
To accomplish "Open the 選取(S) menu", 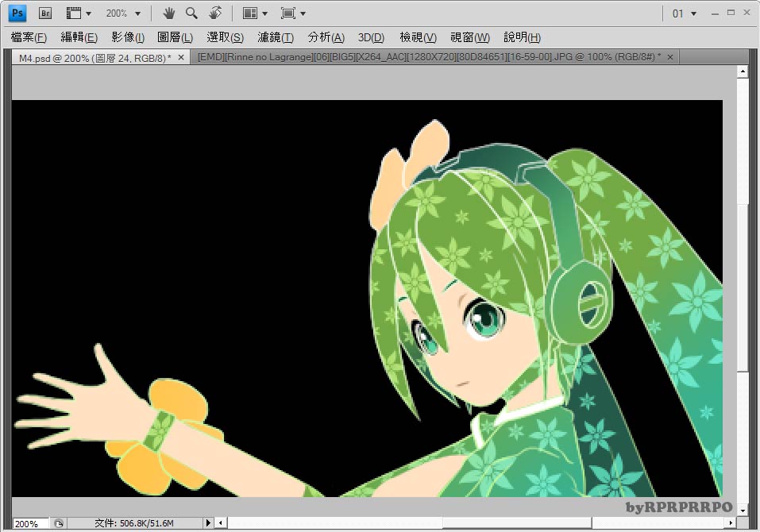I will [x=225, y=37].
